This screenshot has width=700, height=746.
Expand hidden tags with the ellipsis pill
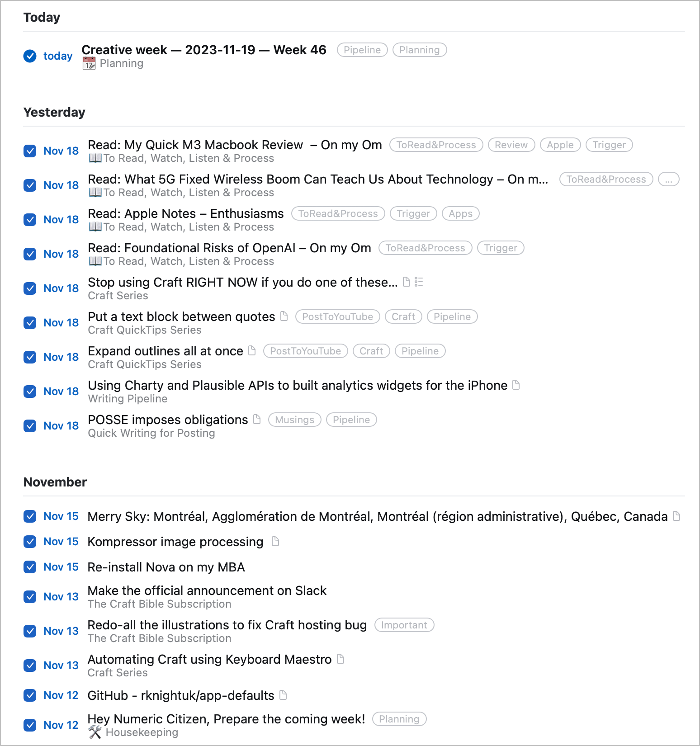(668, 179)
